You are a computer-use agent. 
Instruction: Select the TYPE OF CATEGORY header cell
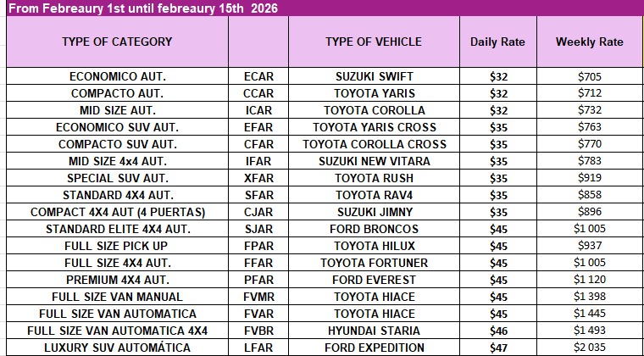point(117,42)
